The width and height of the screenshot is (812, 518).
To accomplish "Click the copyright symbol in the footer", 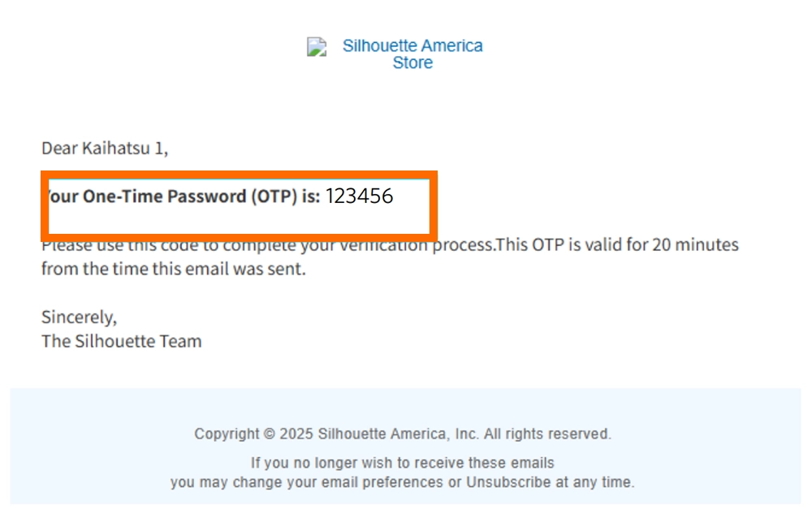I will [x=269, y=434].
